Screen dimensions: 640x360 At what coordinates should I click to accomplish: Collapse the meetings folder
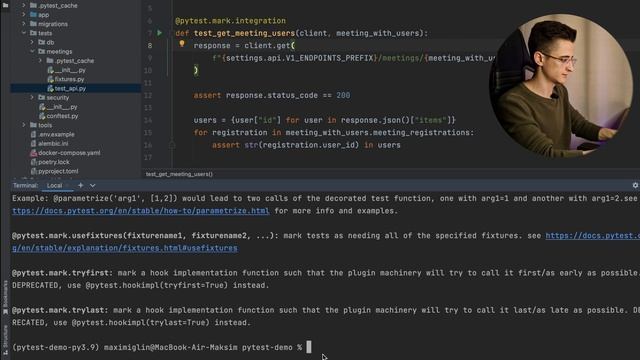click(32, 51)
